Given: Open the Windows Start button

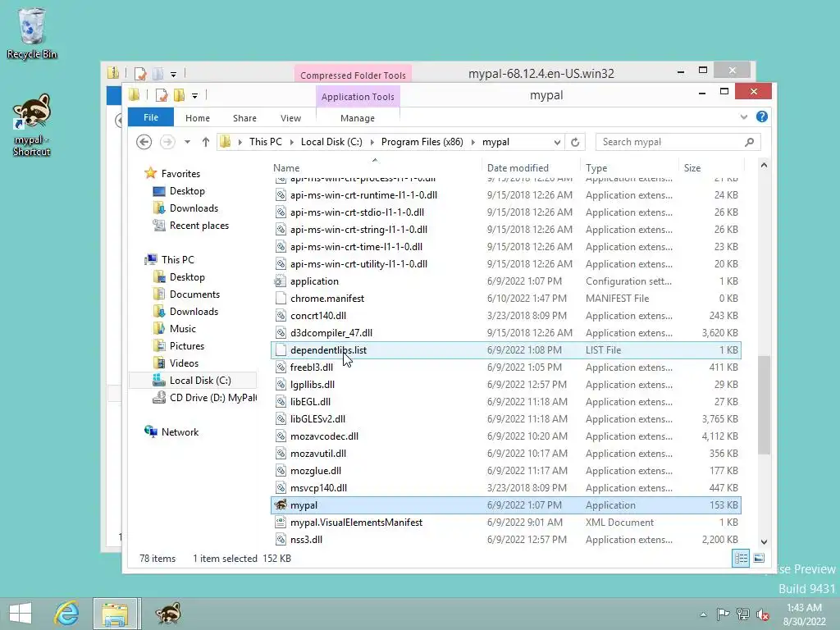Looking at the screenshot, I should point(21,614).
